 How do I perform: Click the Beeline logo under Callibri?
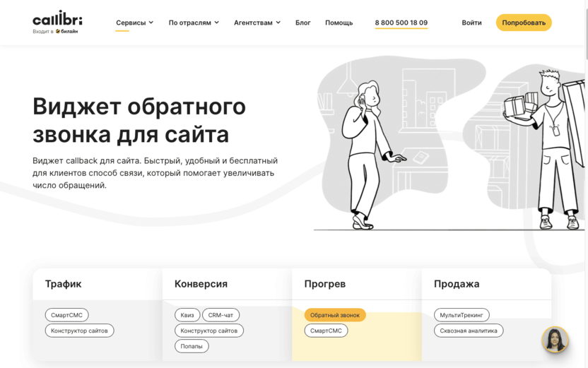66,32
